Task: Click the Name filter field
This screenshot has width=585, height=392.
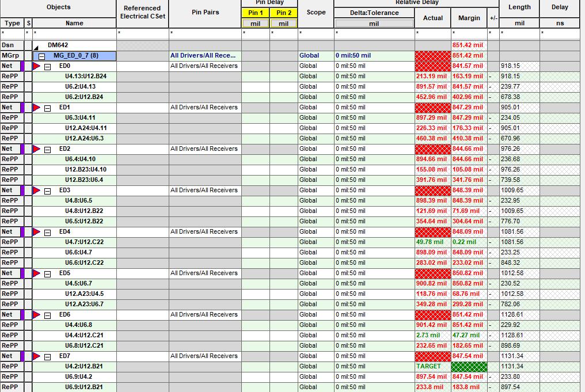Action: pyautogui.click(x=74, y=33)
